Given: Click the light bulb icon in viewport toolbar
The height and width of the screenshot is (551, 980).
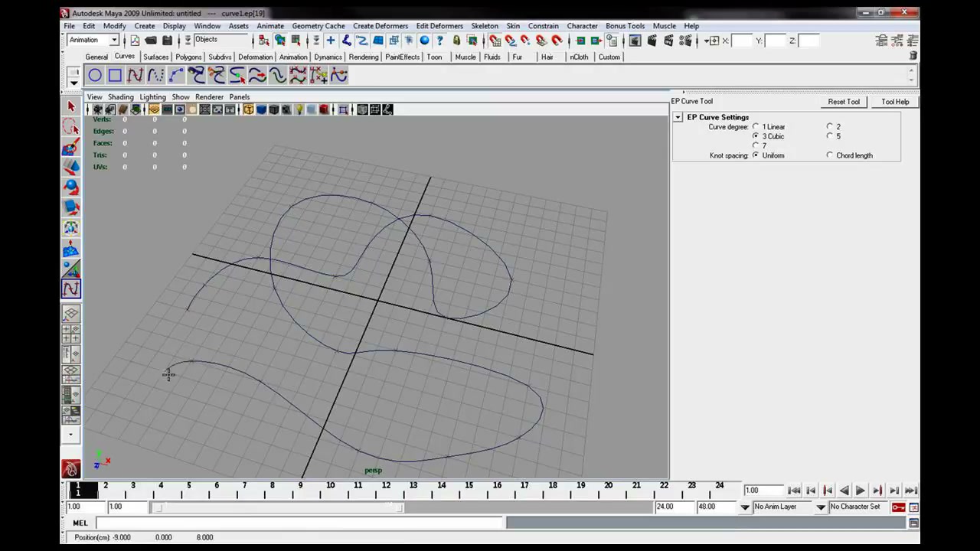Looking at the screenshot, I should point(299,110).
